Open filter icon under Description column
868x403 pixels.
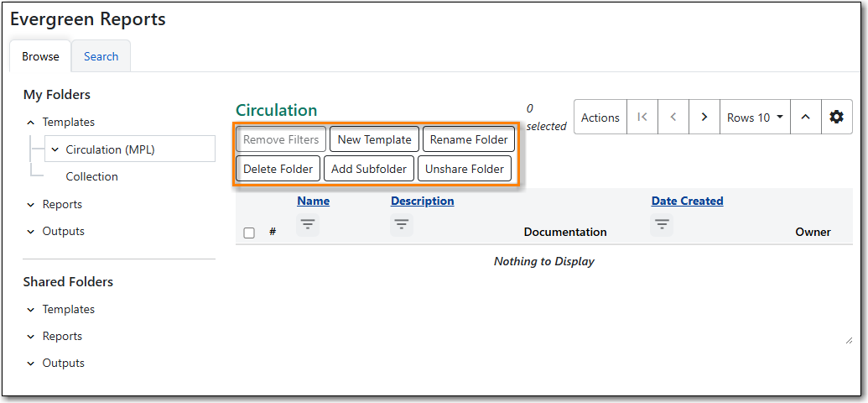pyautogui.click(x=402, y=225)
